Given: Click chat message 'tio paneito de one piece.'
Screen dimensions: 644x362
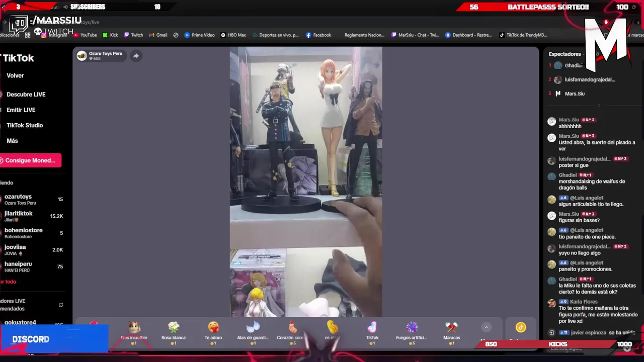Looking at the screenshot, I should [x=587, y=237].
